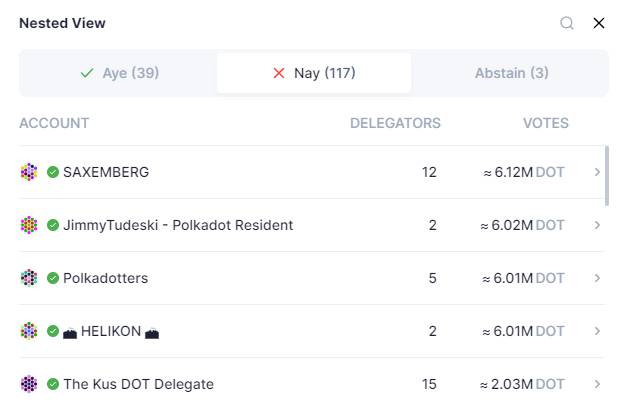This screenshot has width=620, height=409.
Task: Switch to the Aye (39) tab
Action: 119,73
